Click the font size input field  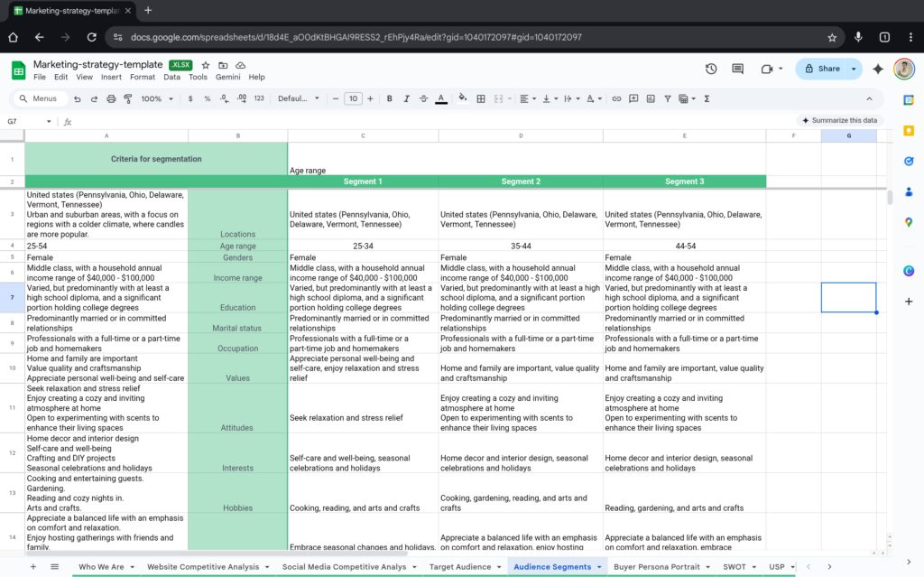coord(353,98)
